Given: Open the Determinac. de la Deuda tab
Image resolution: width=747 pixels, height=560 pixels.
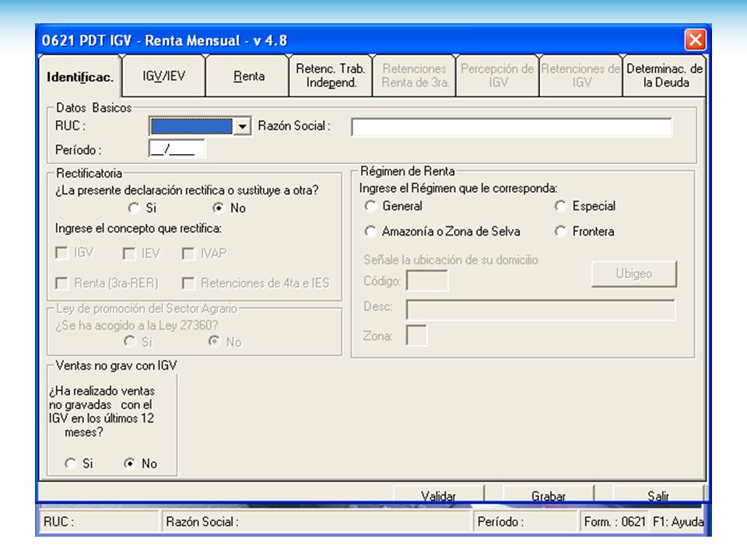Looking at the screenshot, I should (x=665, y=76).
